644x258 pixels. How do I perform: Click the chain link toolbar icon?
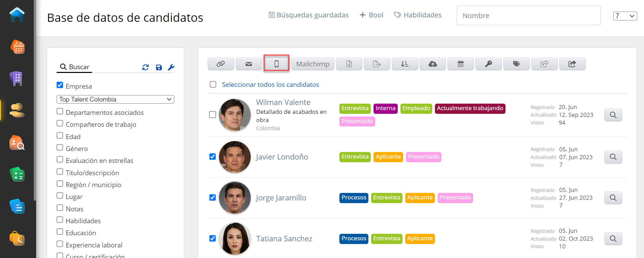tap(221, 64)
